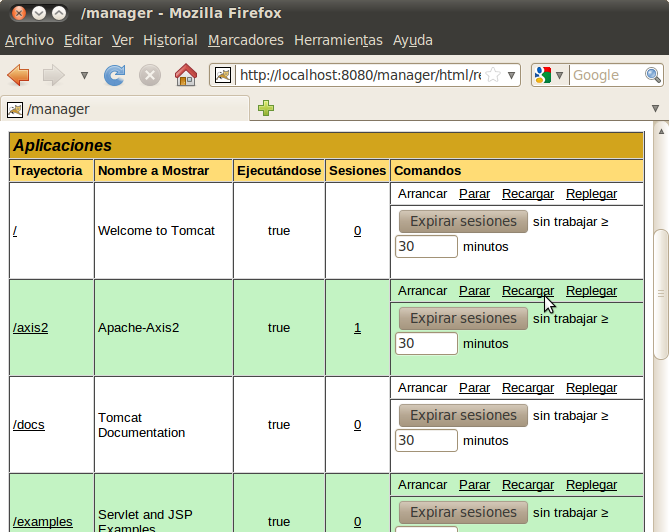
Task: Bookmark the page with the star icon
Action: [x=493, y=76]
